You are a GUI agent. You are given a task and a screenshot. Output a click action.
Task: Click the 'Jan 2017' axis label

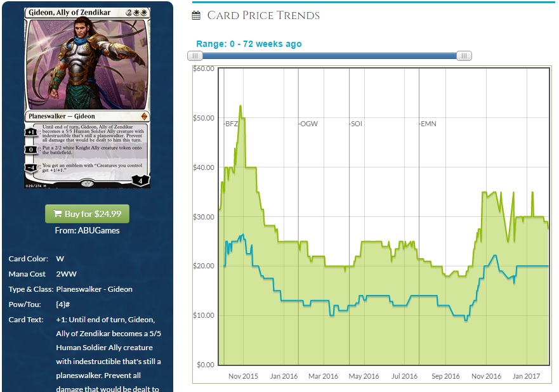click(x=526, y=376)
